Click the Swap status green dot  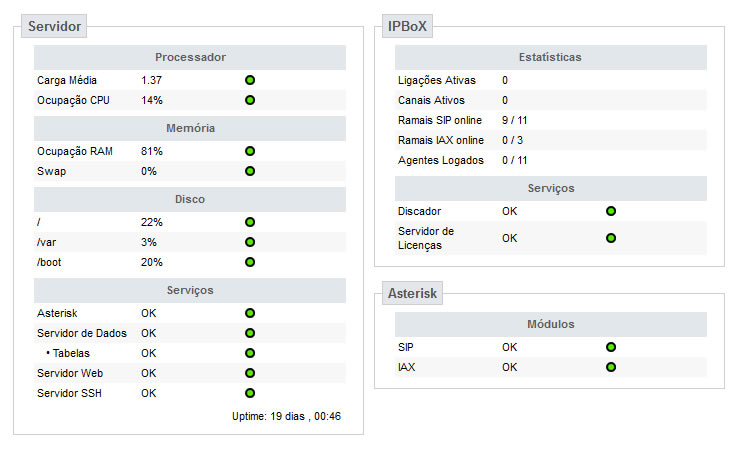[250, 171]
